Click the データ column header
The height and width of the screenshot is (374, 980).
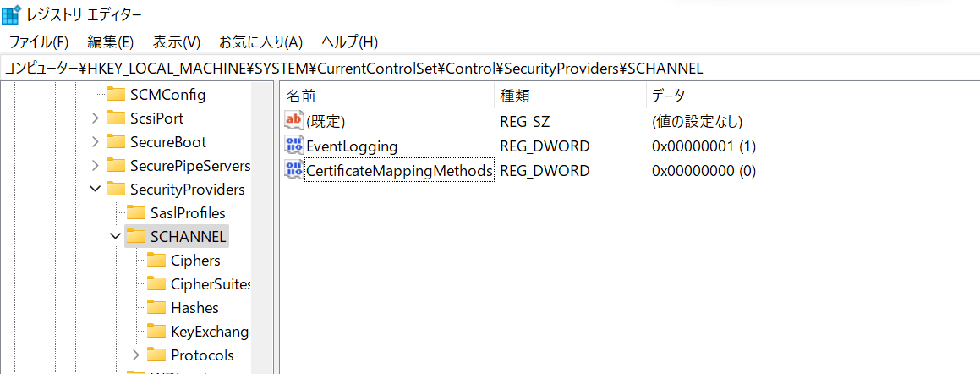tap(668, 96)
